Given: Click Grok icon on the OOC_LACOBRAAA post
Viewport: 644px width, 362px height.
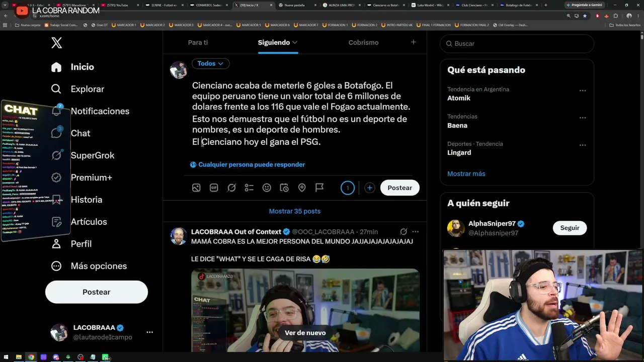Looking at the screenshot, I should click(404, 232).
